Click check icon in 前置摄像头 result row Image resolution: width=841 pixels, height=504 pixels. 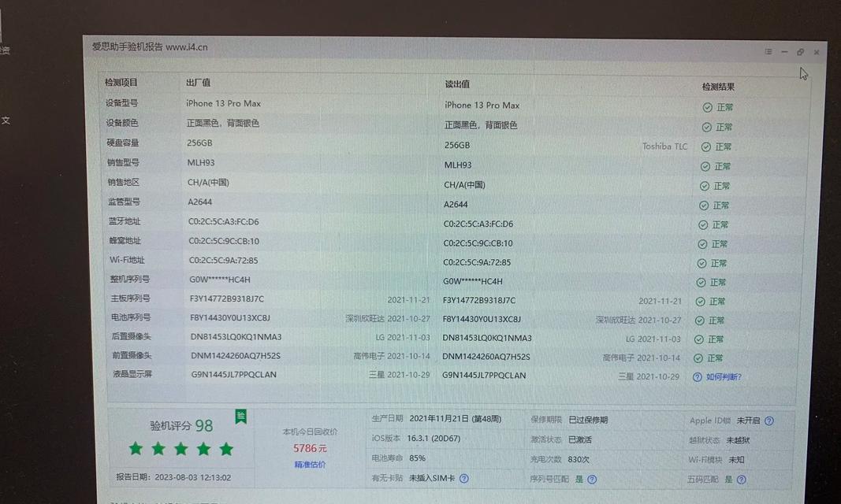tap(698, 358)
